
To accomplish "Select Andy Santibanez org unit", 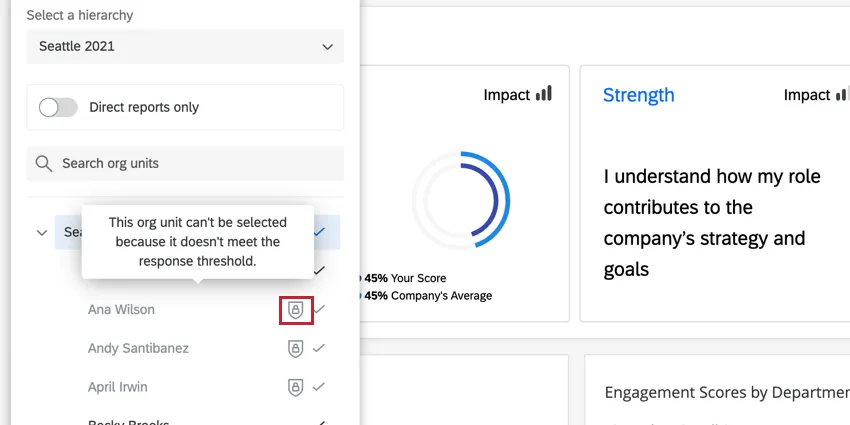I will pyautogui.click(x=138, y=349).
